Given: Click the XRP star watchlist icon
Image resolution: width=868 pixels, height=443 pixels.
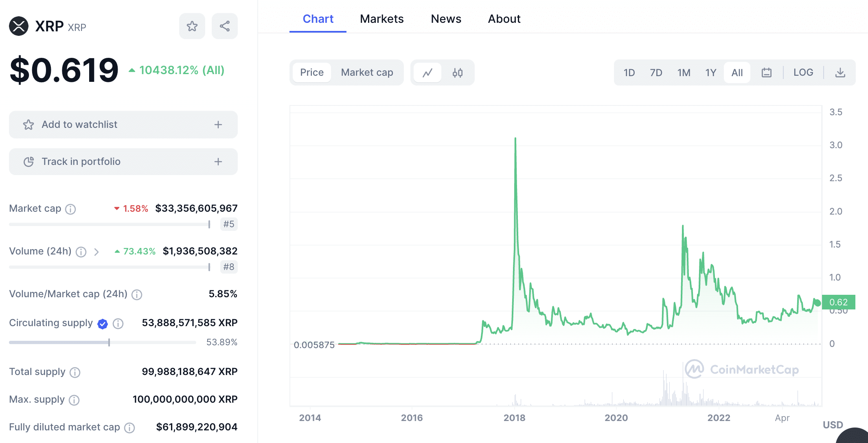Looking at the screenshot, I should click(192, 26).
